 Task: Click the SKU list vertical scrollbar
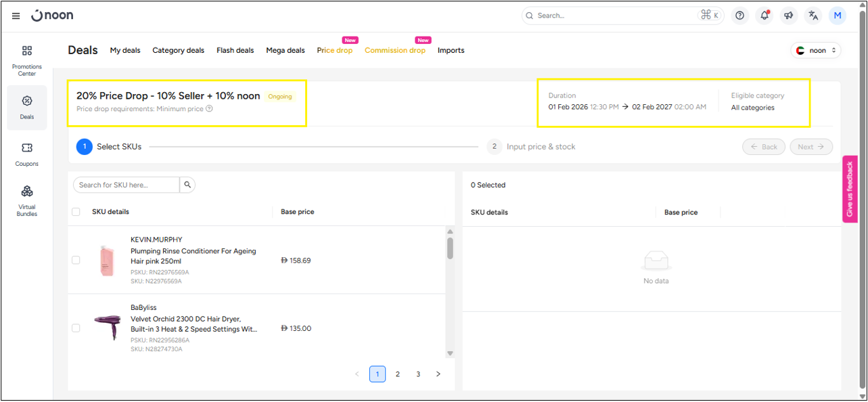[x=450, y=248]
